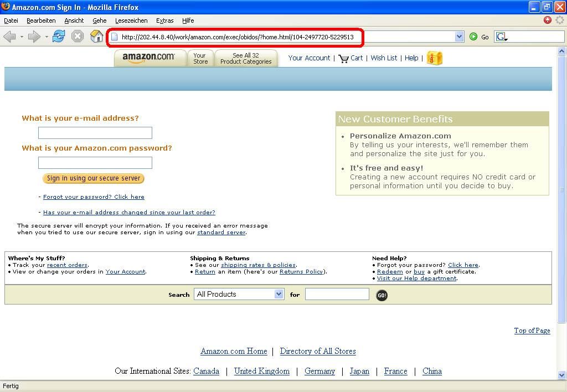The width and height of the screenshot is (567, 392).
Task: Click the Back navigation arrow
Action: pos(10,37)
